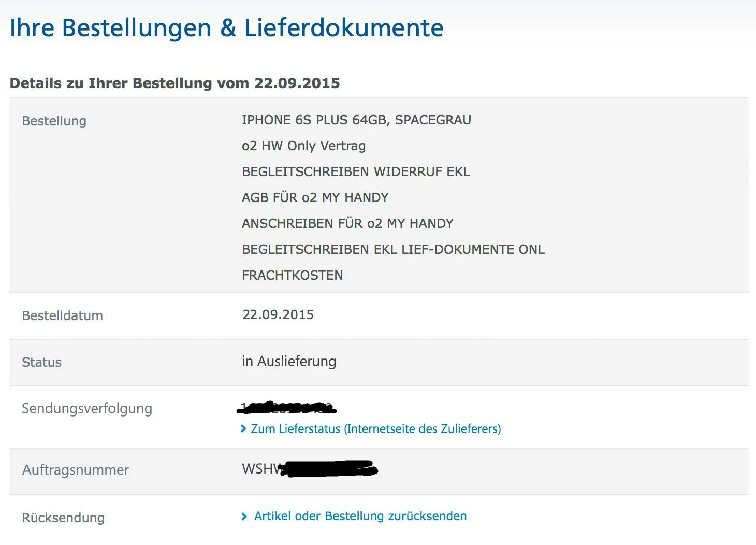
Task: Click ANSCHREIBEN FÜR o2 MY HANDY line
Action: 348,224
